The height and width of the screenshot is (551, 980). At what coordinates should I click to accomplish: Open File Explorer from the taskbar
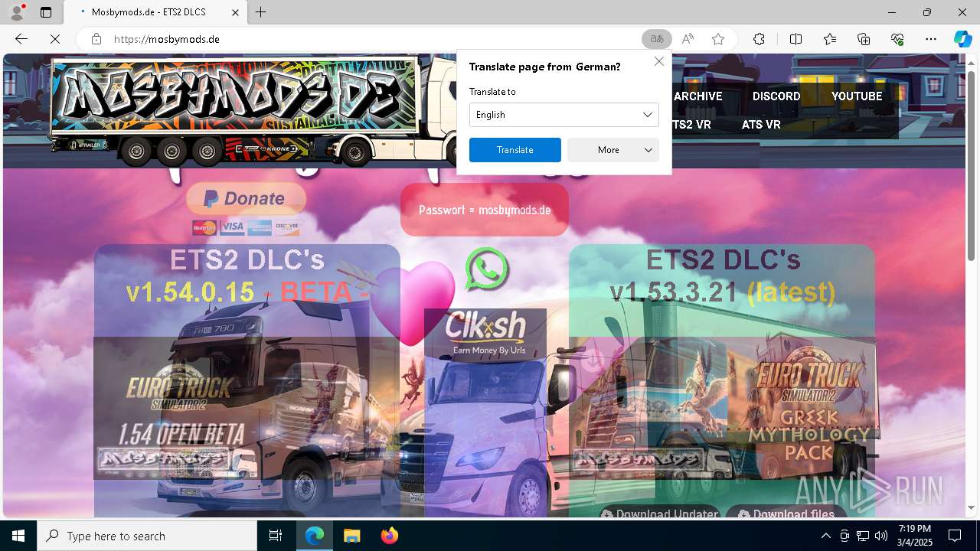(x=351, y=536)
